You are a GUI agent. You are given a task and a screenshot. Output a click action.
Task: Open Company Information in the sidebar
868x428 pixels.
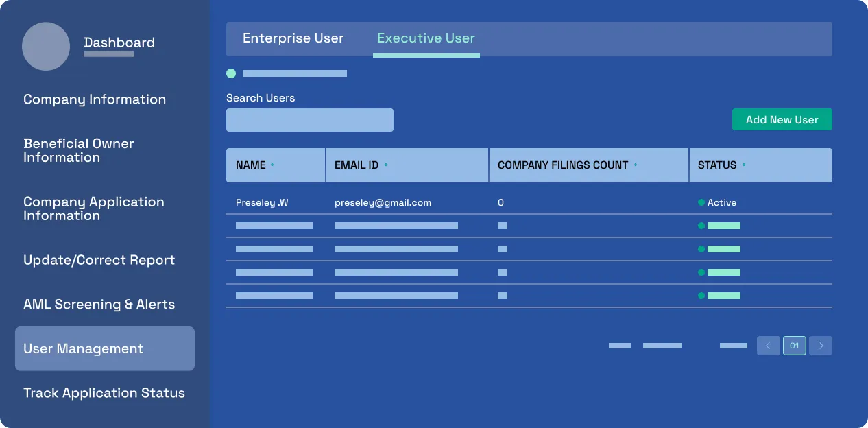[x=95, y=99]
